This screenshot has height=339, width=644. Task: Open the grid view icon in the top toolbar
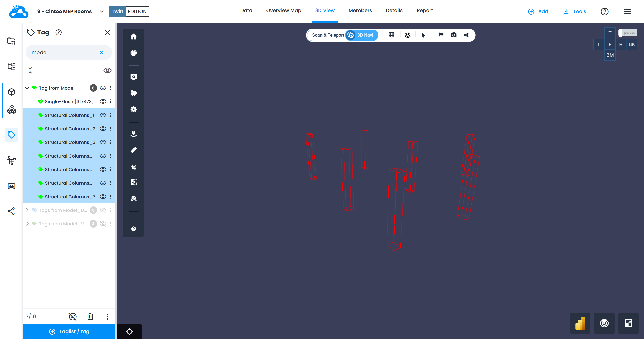click(x=391, y=35)
